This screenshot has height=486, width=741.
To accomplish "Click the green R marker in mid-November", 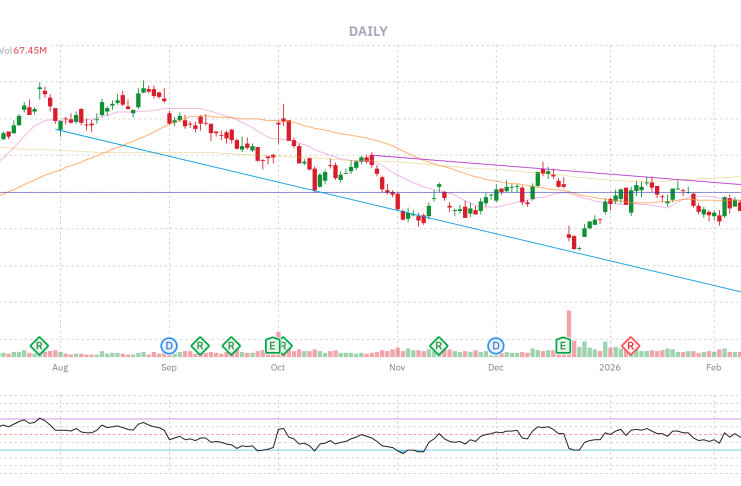I will coord(438,346).
